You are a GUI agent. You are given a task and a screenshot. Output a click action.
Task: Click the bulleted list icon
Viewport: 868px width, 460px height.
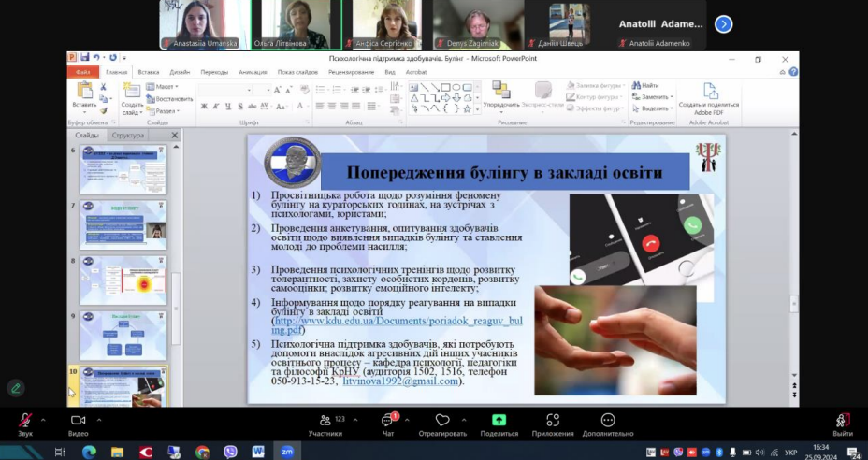point(322,90)
